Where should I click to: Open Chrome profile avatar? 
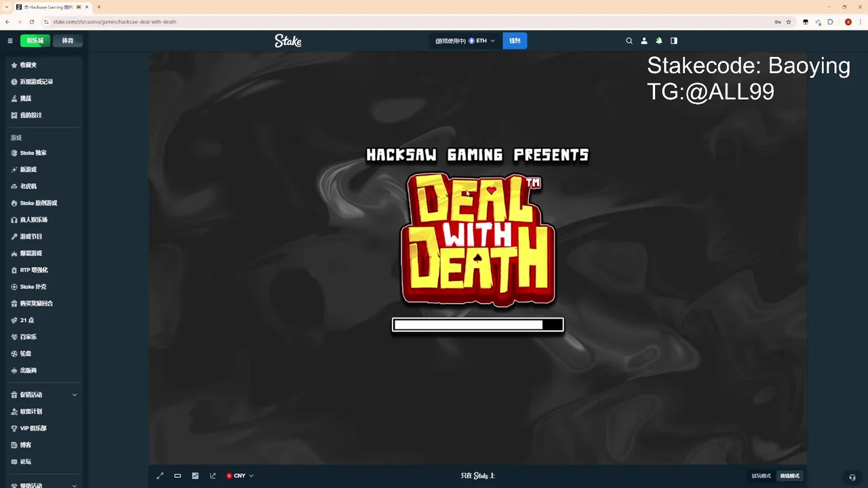coord(848,22)
